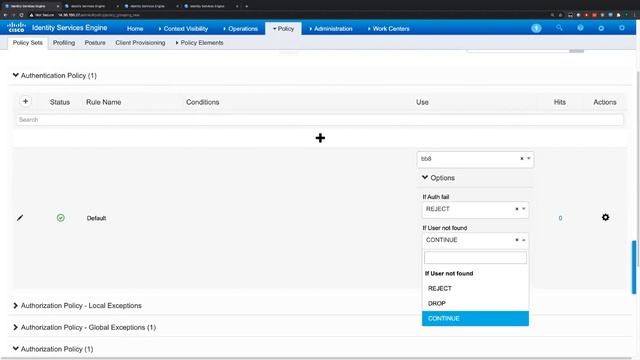Switch to the third browser tab
This screenshot has height=360, width=640.
coord(150,6)
